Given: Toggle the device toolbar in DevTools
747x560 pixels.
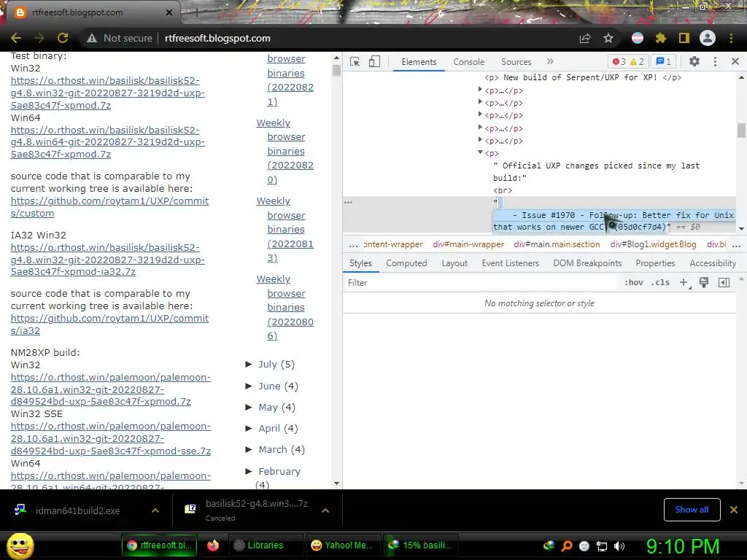Looking at the screenshot, I should tap(374, 62).
